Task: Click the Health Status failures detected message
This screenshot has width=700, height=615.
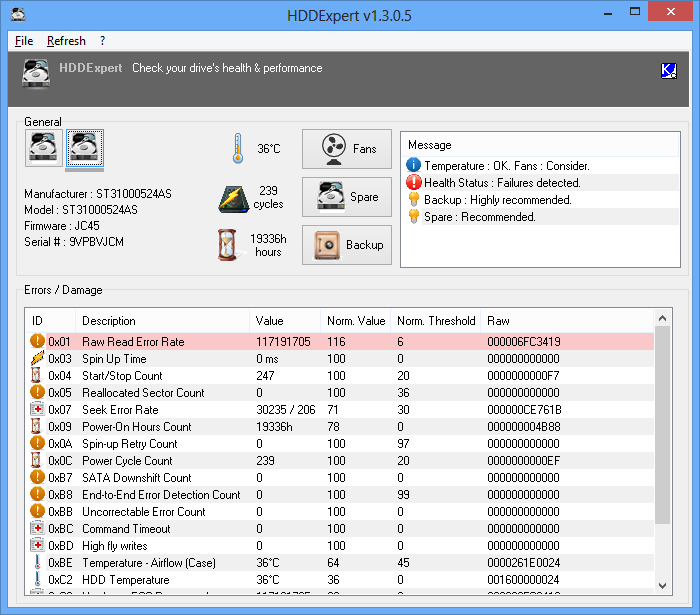Action: click(502, 183)
